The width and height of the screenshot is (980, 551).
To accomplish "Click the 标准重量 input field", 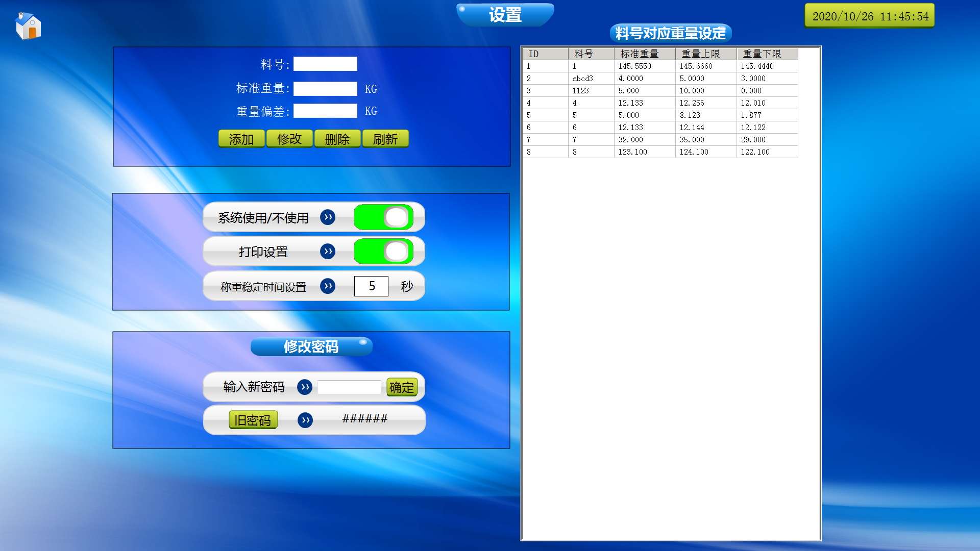I will coord(325,89).
